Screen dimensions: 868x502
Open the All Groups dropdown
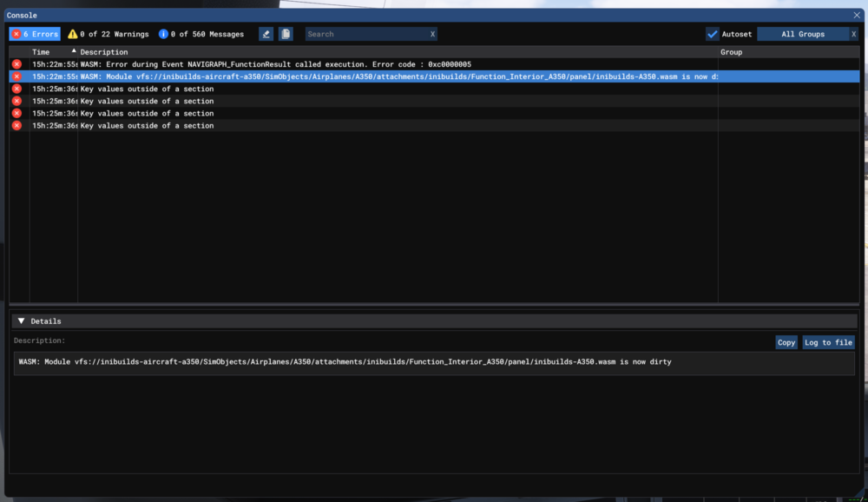802,34
